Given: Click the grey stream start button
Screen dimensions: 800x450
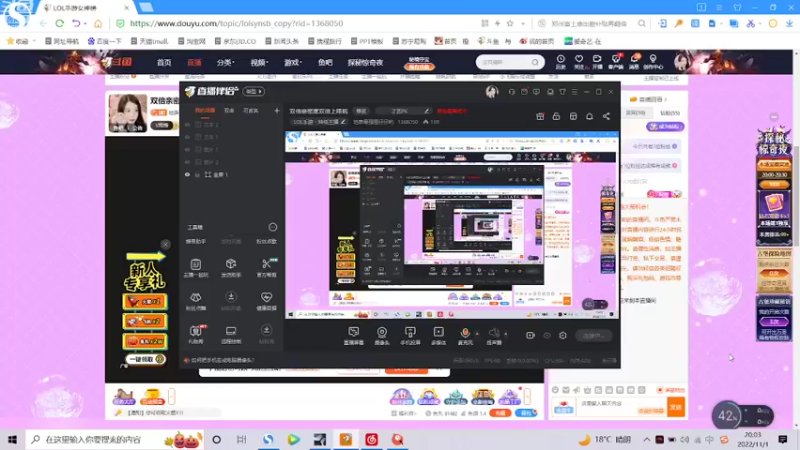Looking at the screenshot, I should click(x=594, y=335).
